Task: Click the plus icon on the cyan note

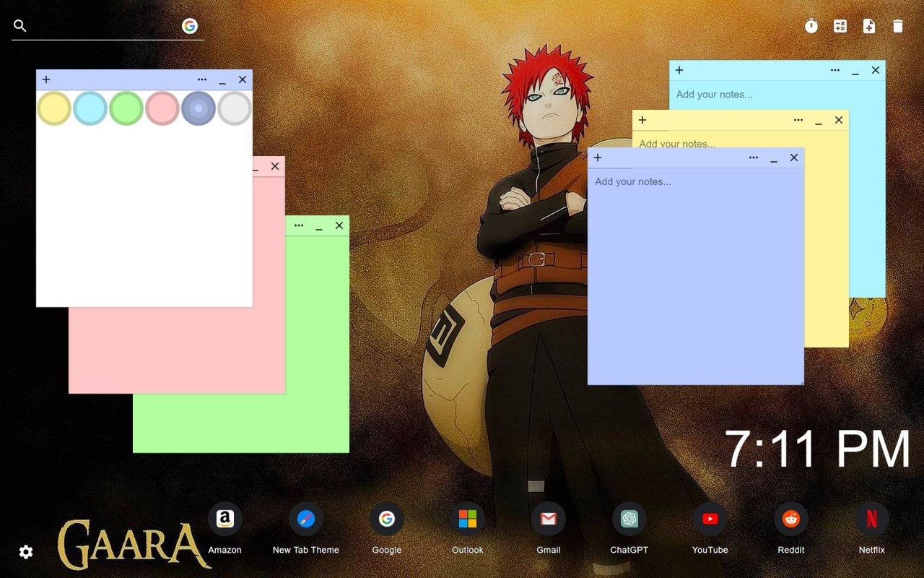Action: 679,70
